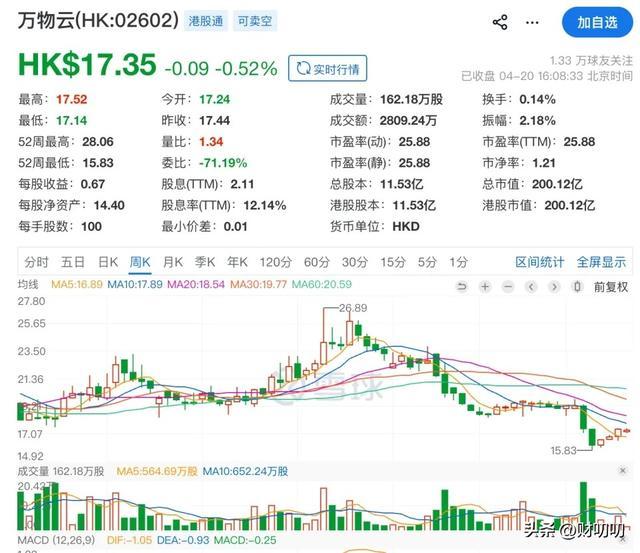Move chart left with left chevron
Viewport: 640px width, 553px height.
click(x=531, y=287)
